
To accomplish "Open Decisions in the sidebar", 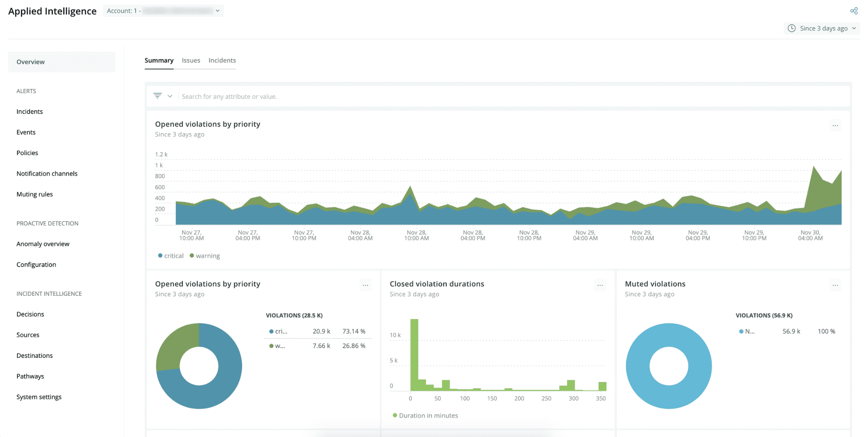I will [30, 314].
